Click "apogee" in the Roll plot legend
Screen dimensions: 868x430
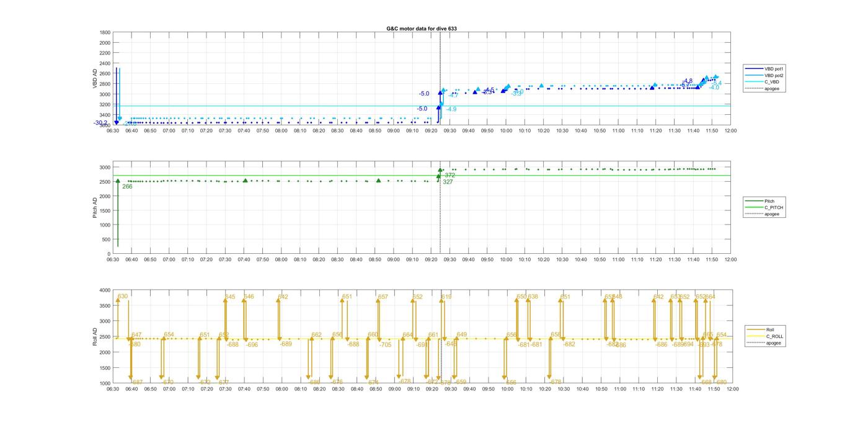(x=774, y=343)
